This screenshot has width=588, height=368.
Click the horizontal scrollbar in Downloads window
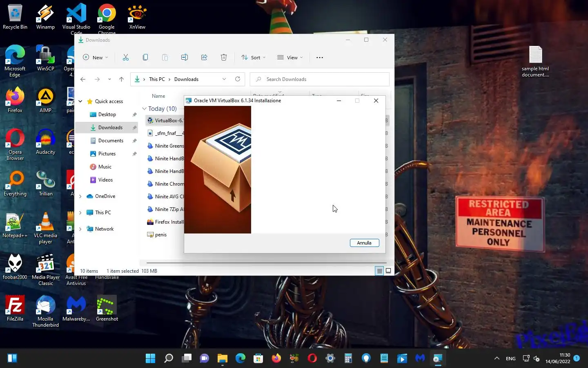coord(266,263)
